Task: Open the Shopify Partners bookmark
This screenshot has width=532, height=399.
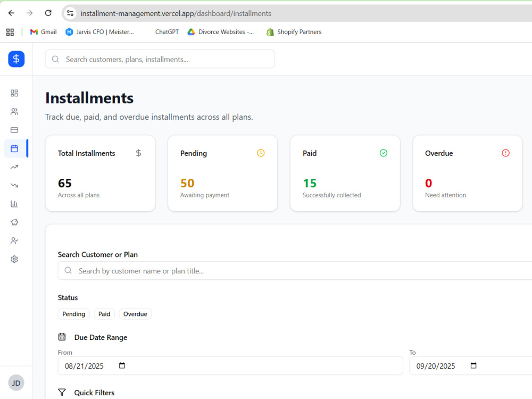Action: (294, 32)
